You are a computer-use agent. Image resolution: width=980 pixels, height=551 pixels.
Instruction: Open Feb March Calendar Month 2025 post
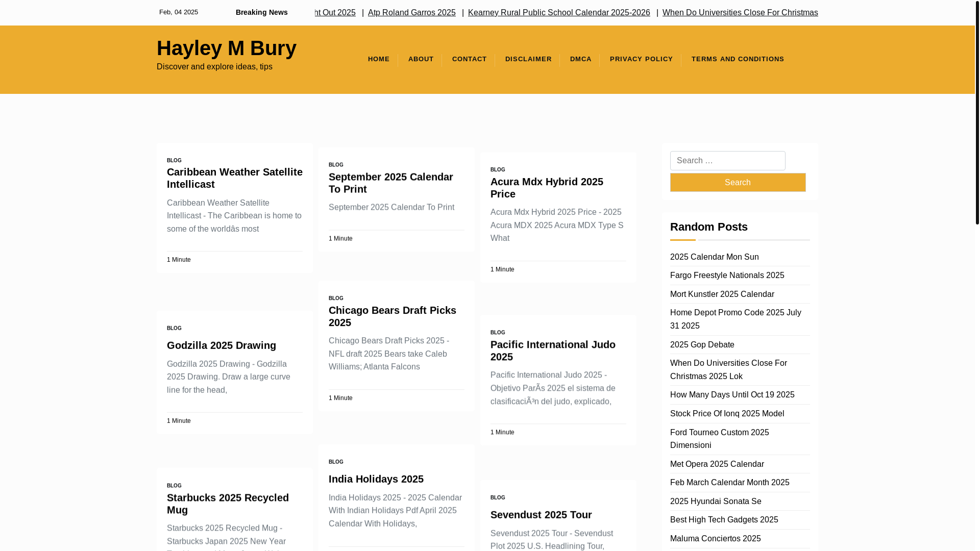click(729, 483)
